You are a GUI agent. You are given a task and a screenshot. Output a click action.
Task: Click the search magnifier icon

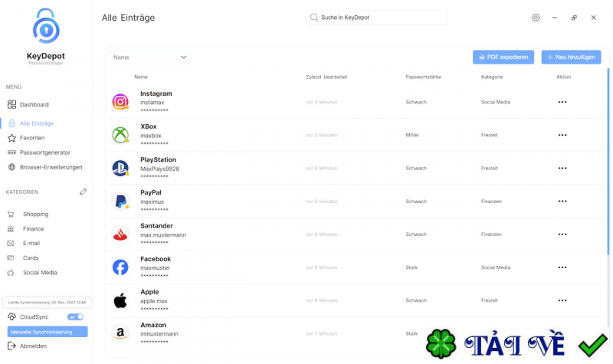314,18
